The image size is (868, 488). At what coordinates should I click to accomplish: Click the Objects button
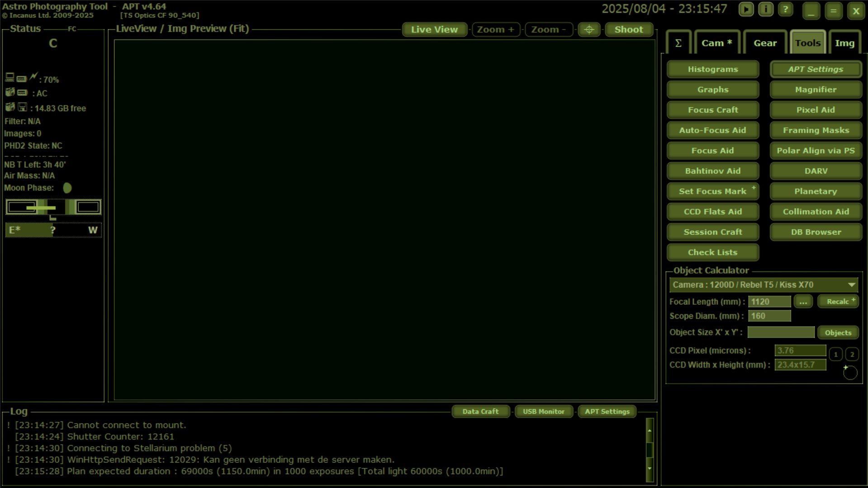tap(838, 332)
